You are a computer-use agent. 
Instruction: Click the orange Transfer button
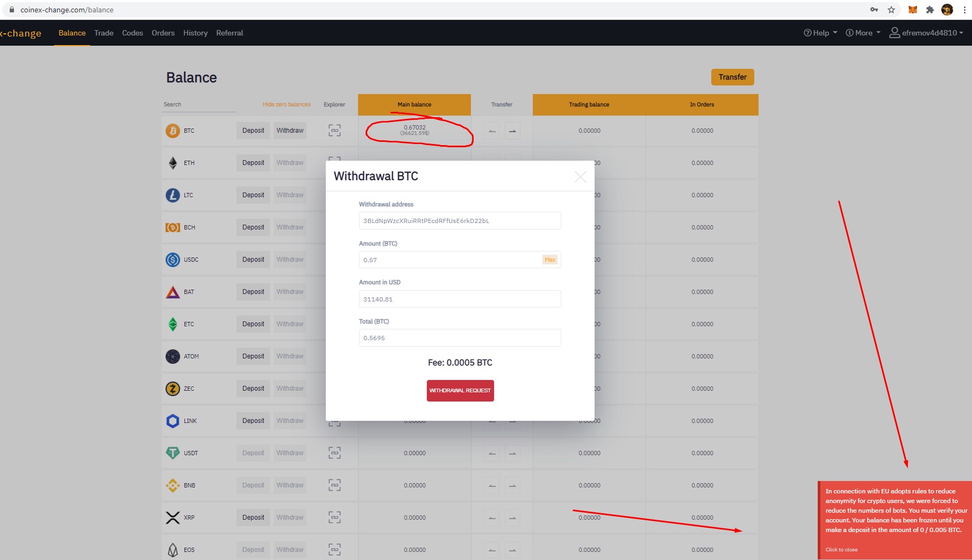(732, 77)
